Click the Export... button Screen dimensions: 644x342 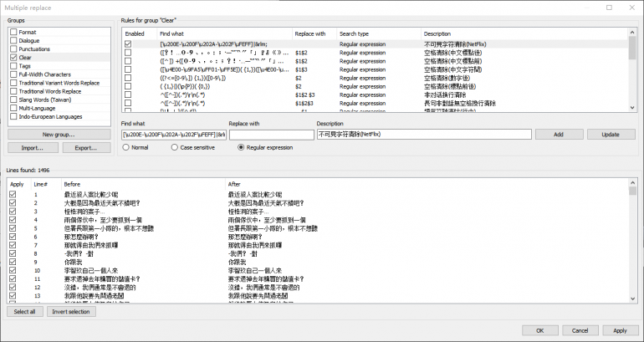(87, 148)
